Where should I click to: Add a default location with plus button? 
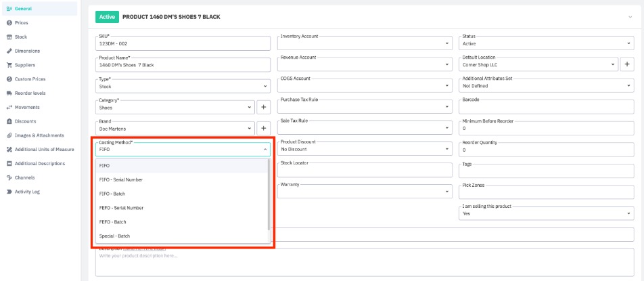coord(627,64)
